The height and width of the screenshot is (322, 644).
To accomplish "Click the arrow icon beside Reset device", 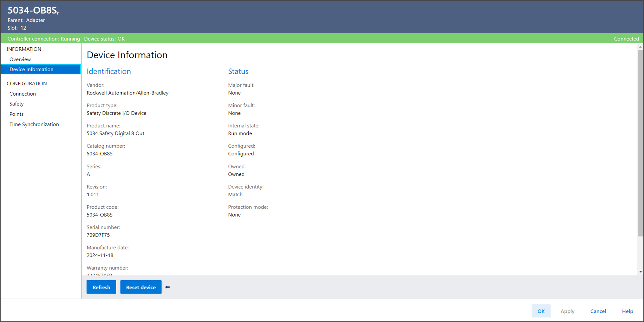I will (x=167, y=287).
